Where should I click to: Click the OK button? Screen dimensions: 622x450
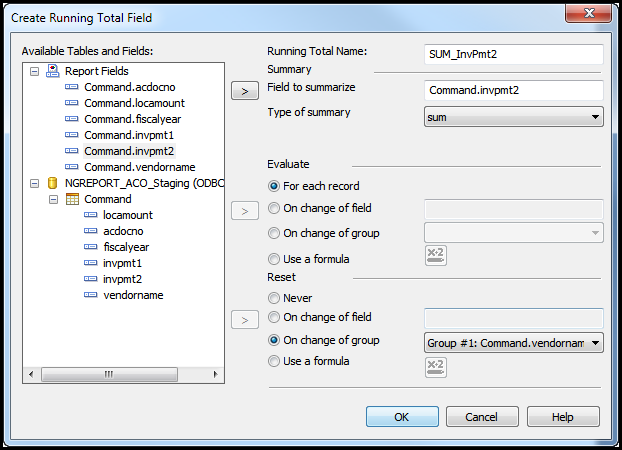(x=402, y=417)
